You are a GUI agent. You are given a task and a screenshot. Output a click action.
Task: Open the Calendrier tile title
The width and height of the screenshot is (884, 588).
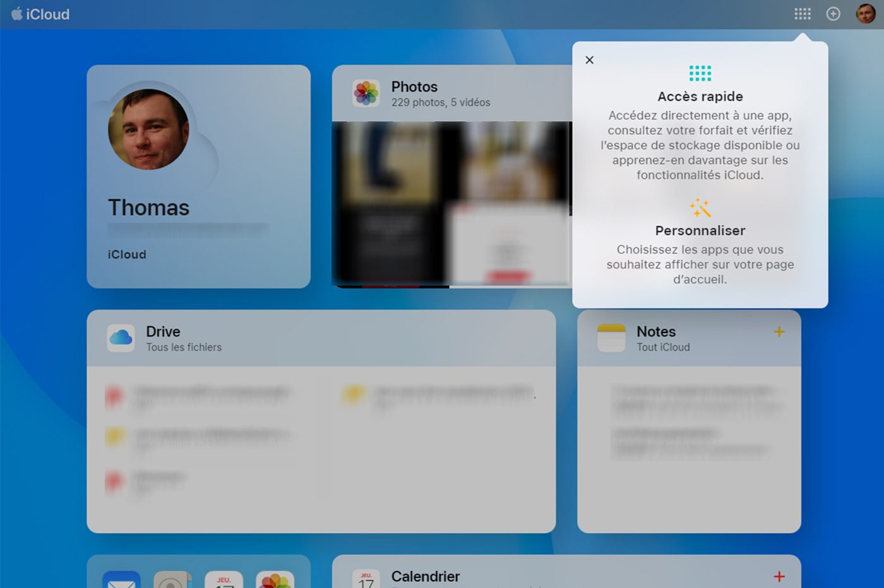(426, 577)
